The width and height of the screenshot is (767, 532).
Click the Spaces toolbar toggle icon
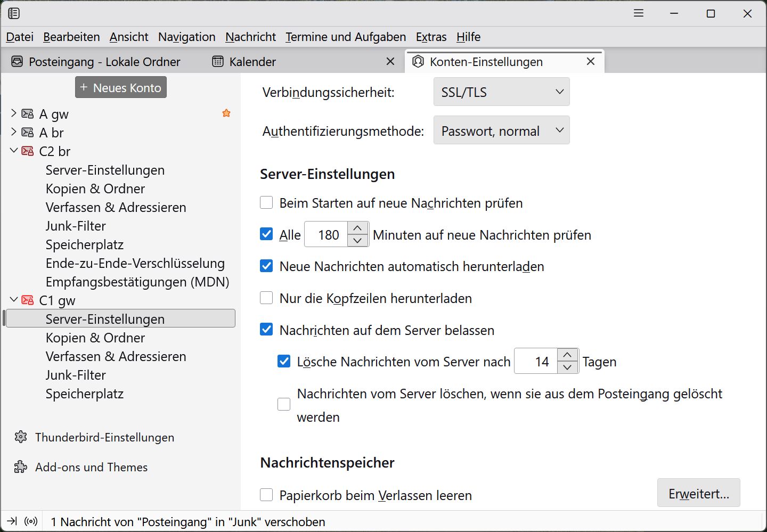click(14, 13)
